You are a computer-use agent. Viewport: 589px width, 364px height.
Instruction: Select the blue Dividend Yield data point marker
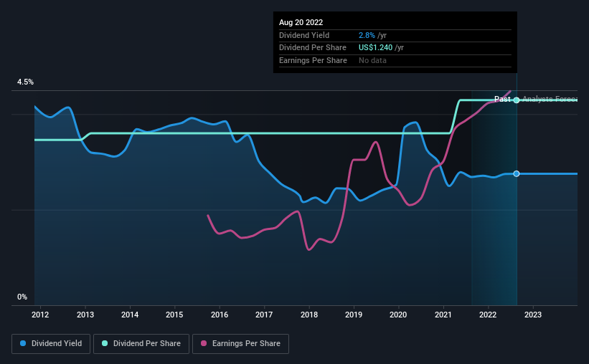pyautogui.click(x=517, y=174)
